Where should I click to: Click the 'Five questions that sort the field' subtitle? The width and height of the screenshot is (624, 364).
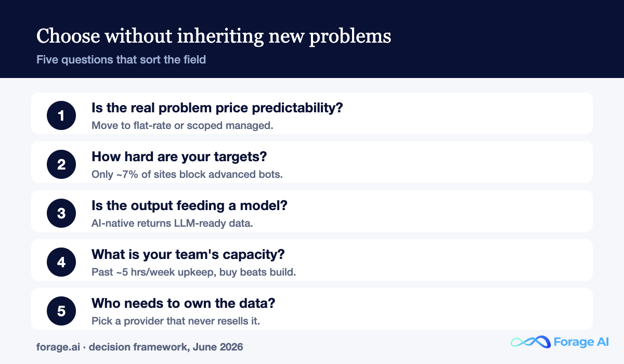pyautogui.click(x=121, y=59)
